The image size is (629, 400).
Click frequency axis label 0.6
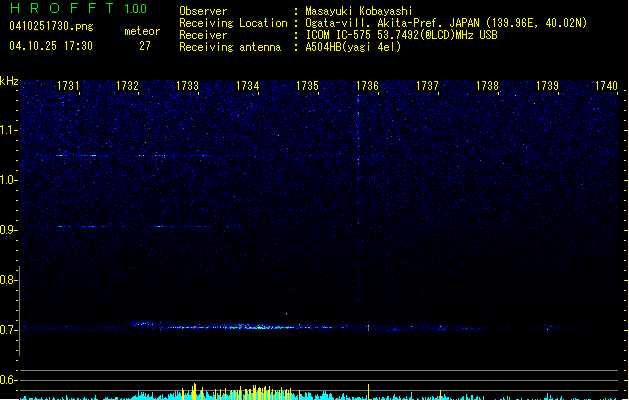9,380
